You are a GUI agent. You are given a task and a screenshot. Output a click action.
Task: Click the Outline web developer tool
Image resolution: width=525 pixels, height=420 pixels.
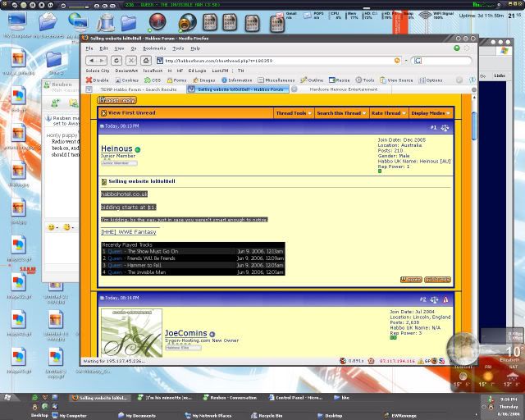click(x=313, y=80)
